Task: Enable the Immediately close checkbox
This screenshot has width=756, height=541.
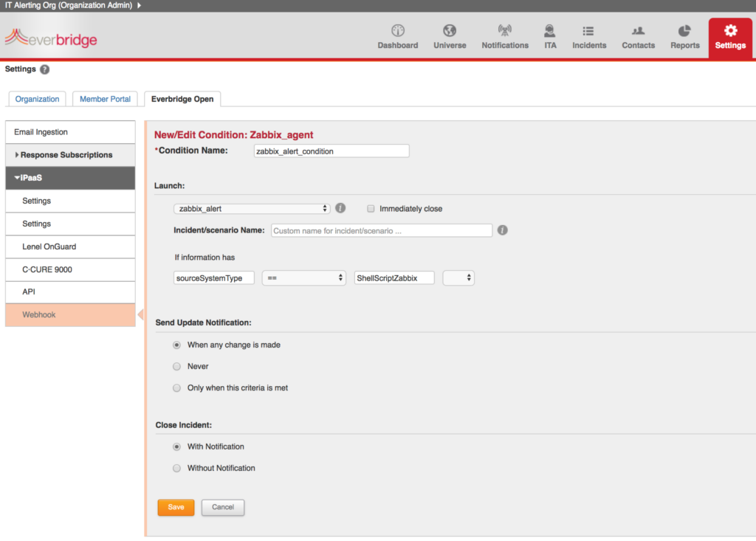Action: pyautogui.click(x=371, y=209)
